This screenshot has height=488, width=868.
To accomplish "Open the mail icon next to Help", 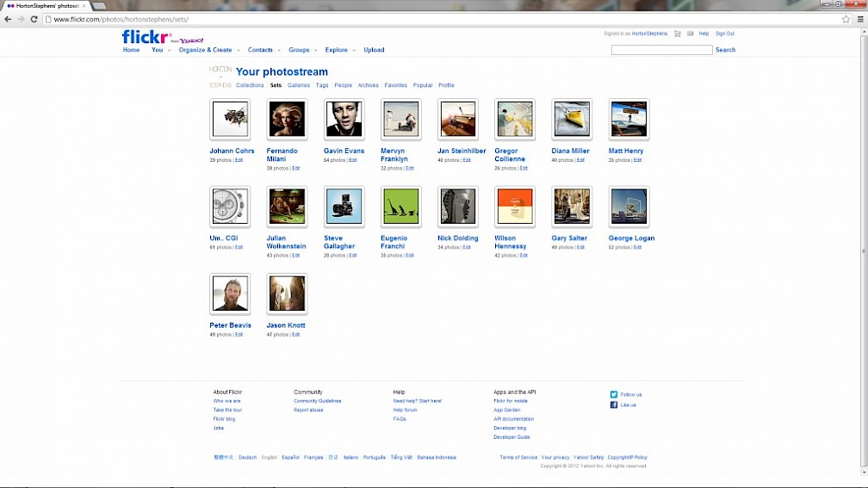I will (690, 34).
